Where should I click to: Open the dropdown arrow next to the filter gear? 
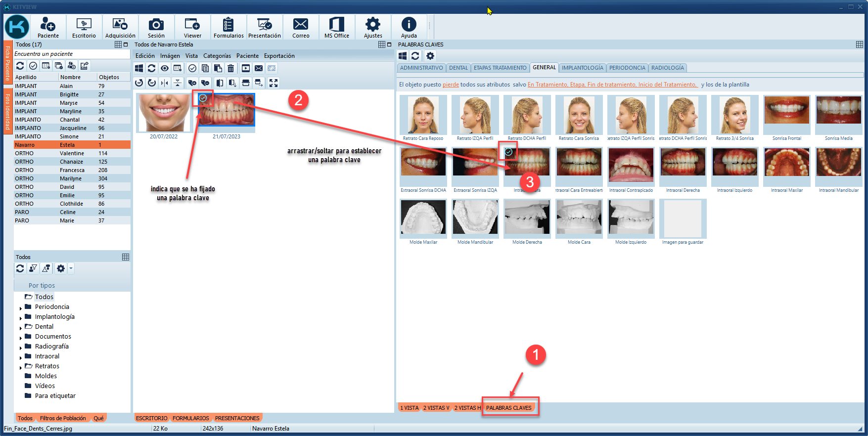pos(71,268)
